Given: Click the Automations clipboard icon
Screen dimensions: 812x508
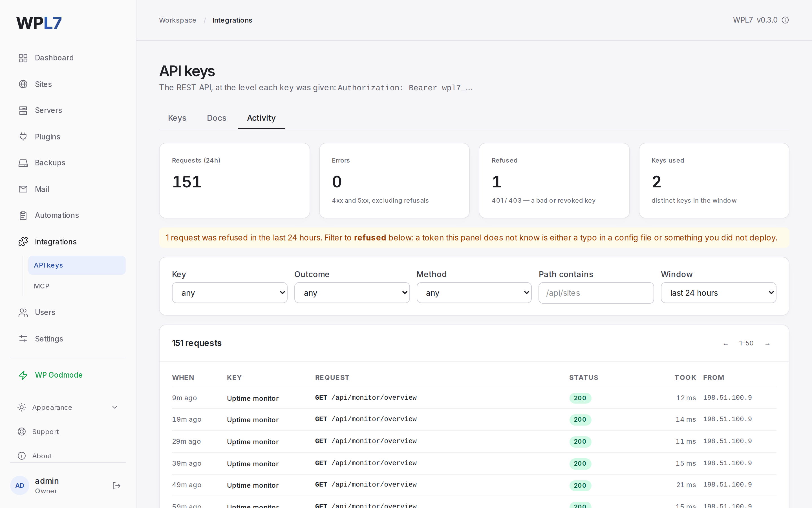Looking at the screenshot, I should point(23,215).
